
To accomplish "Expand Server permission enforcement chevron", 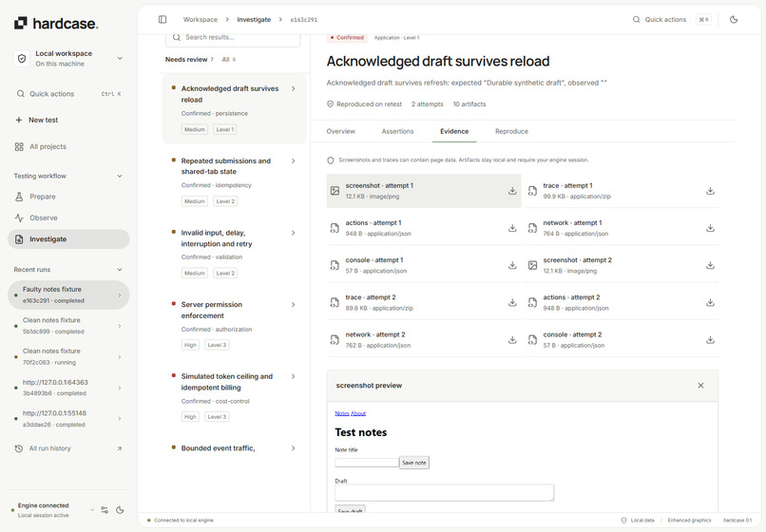I will [x=293, y=304].
